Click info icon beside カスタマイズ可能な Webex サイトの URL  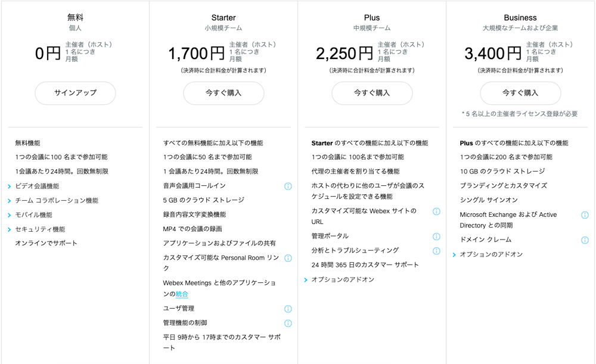click(436, 211)
